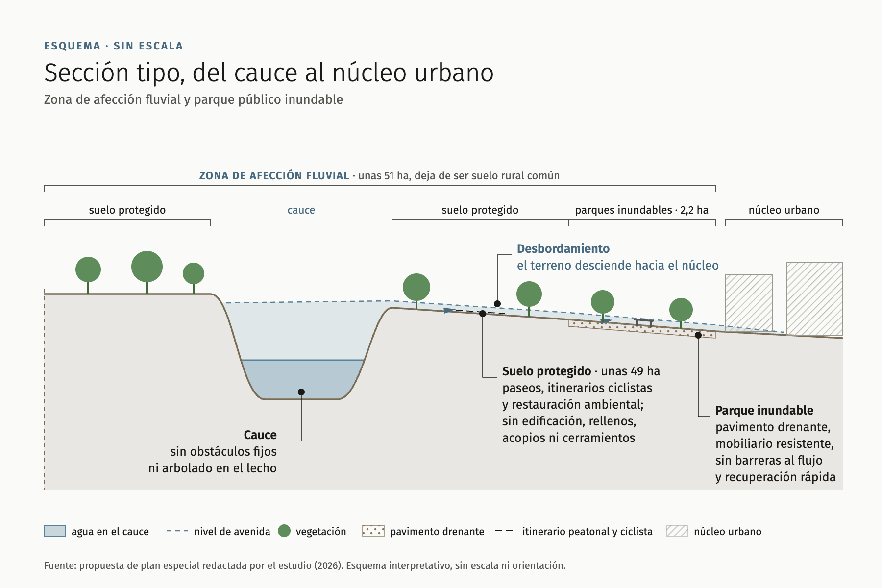Click the 'Fuente: propuesta de plan especial' source note

click(x=305, y=565)
